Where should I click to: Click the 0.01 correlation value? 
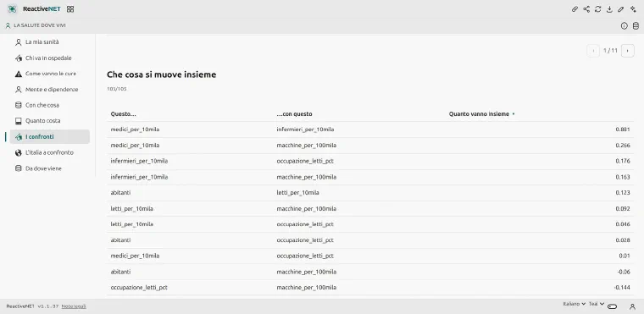click(625, 256)
